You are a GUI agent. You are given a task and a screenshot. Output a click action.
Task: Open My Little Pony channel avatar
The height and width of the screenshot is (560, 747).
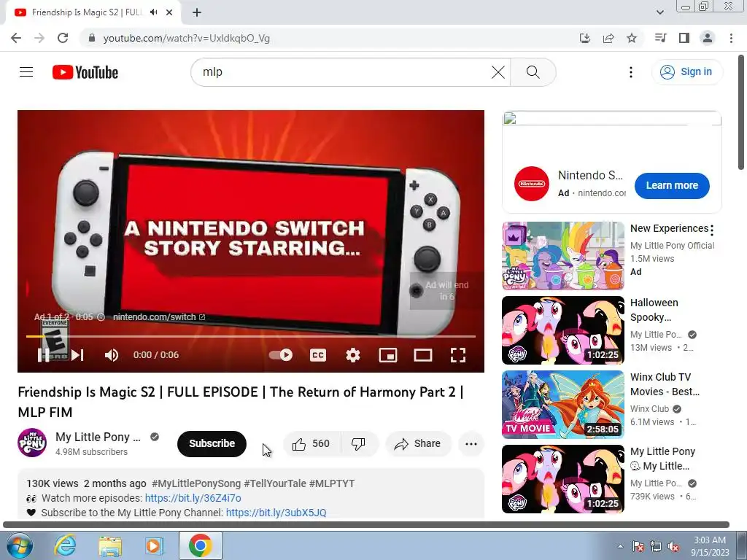click(x=32, y=443)
